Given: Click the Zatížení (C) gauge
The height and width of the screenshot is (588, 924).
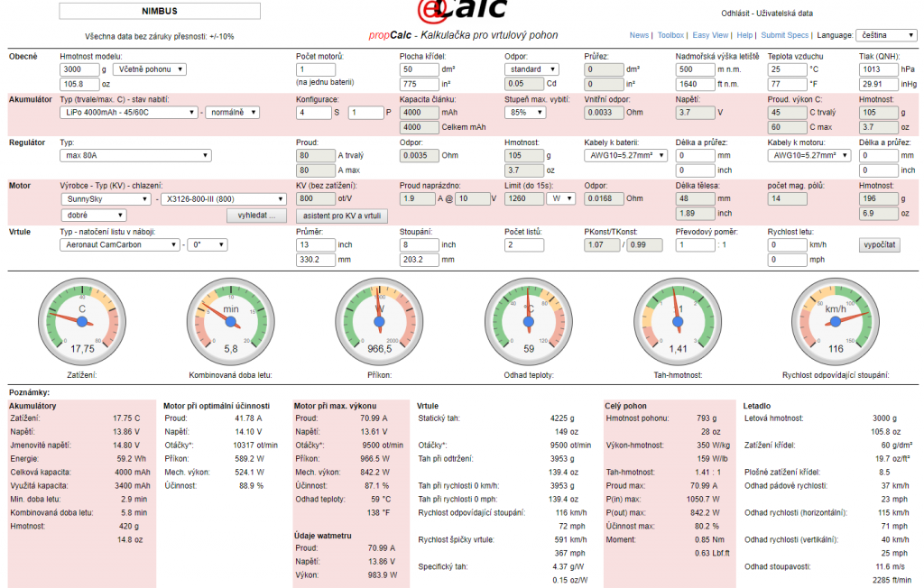Looking at the screenshot, I should [82, 320].
